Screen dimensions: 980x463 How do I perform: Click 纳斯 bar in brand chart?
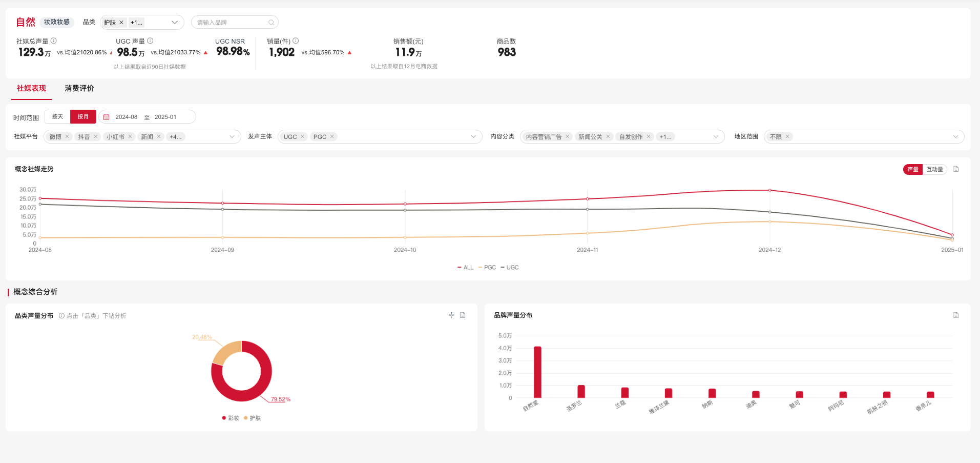(712, 393)
